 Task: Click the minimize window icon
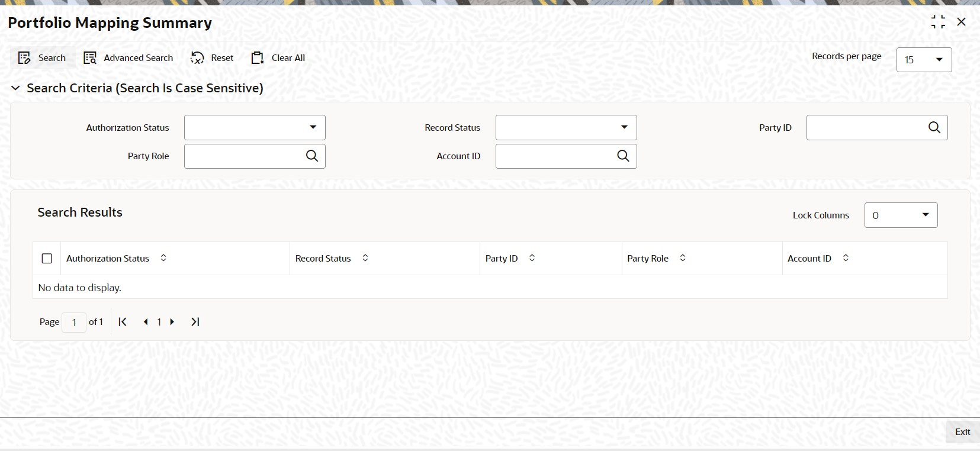(x=938, y=22)
